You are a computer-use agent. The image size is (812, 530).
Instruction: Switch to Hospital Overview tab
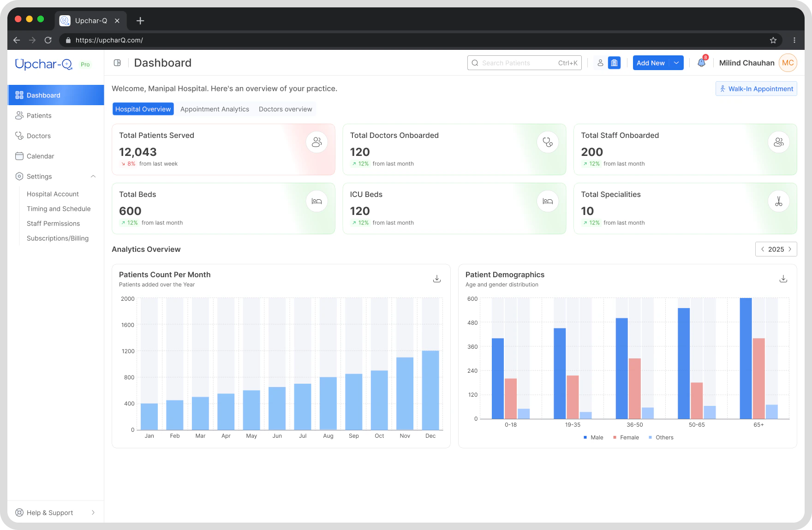(143, 109)
